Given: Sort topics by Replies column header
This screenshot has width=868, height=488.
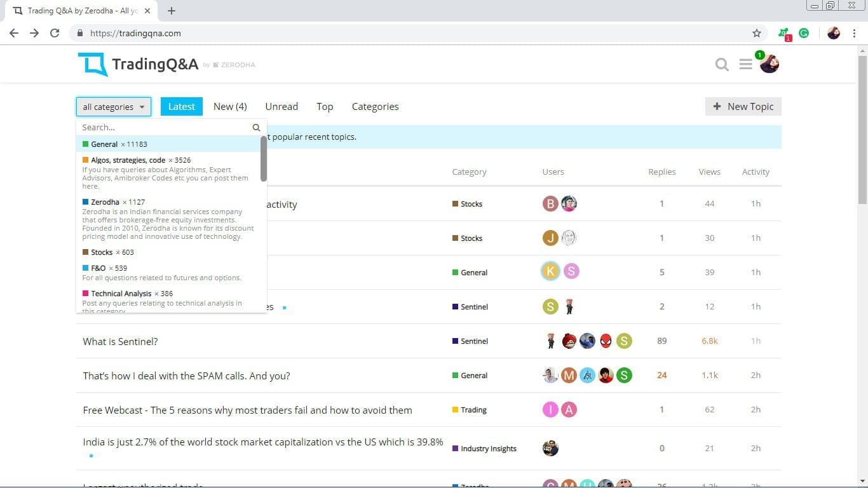Looking at the screenshot, I should (x=661, y=172).
